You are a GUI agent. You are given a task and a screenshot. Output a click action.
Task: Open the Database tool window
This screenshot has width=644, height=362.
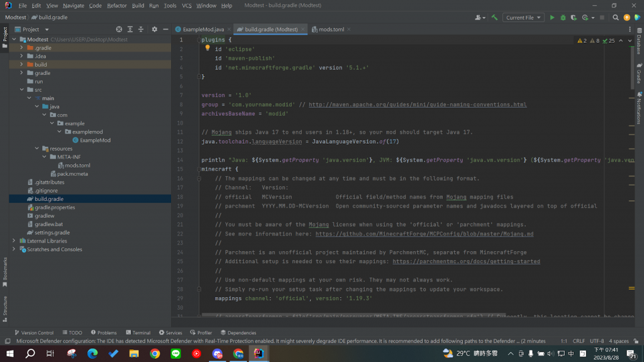(x=640, y=41)
